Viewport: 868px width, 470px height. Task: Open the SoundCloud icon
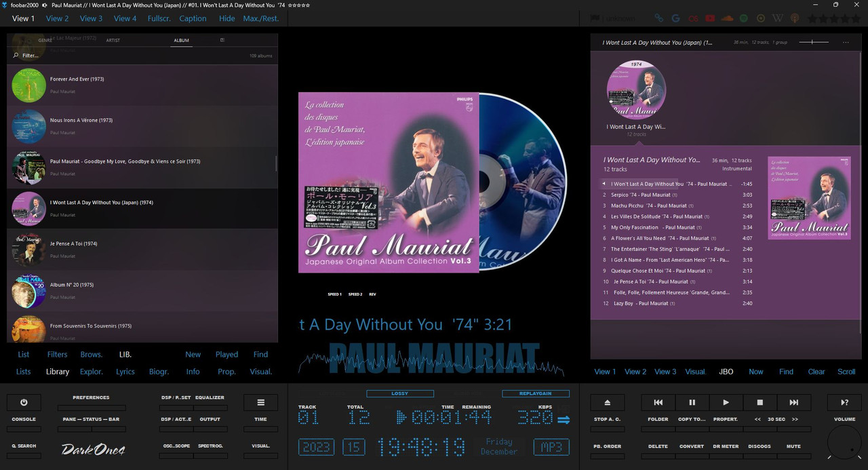pyautogui.click(x=726, y=18)
